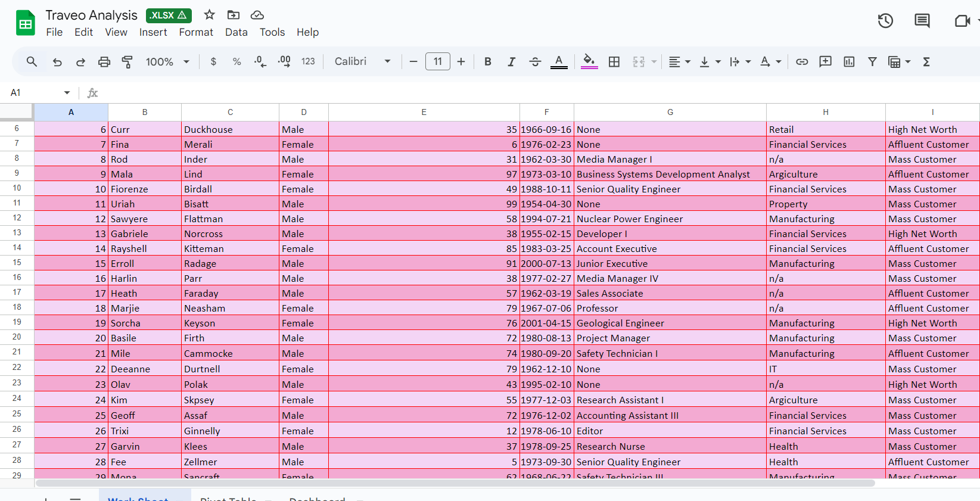
Task: Click the font size input field
Action: (x=437, y=61)
